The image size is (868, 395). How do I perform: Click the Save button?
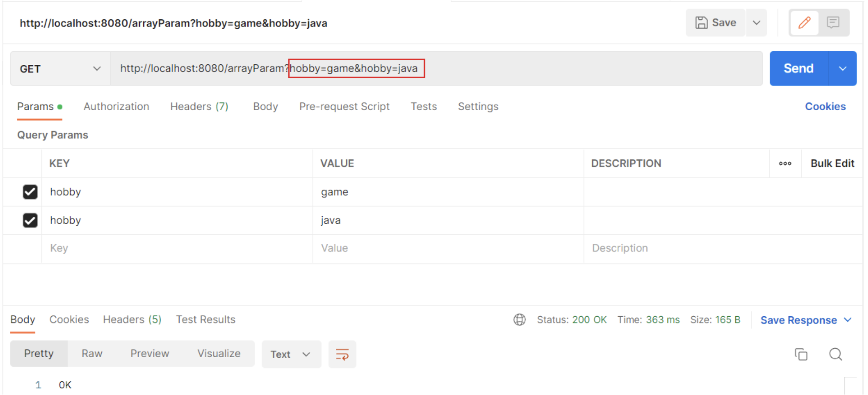pos(715,22)
